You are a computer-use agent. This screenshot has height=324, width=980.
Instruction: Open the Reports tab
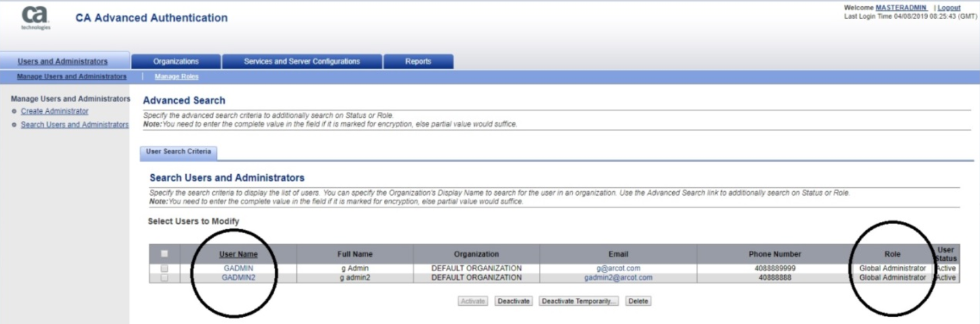pos(418,61)
